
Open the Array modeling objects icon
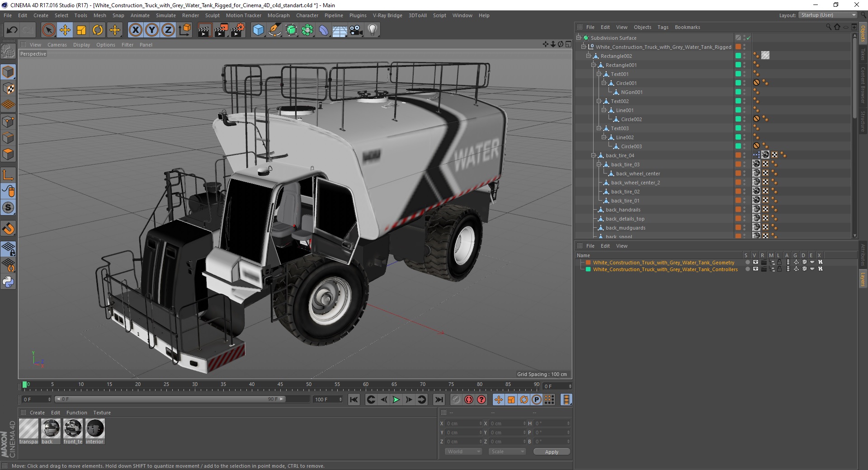coord(308,30)
